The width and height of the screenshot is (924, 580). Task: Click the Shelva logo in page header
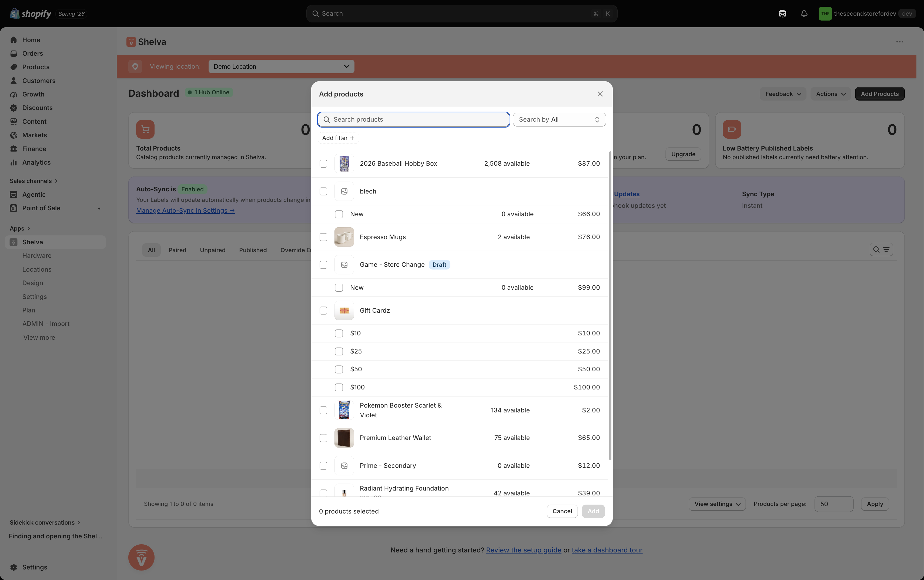pyautogui.click(x=131, y=42)
